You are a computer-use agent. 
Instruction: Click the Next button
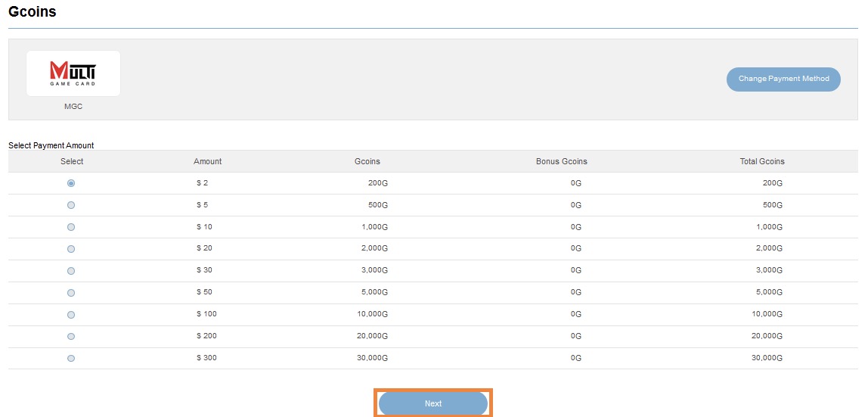[x=433, y=403]
